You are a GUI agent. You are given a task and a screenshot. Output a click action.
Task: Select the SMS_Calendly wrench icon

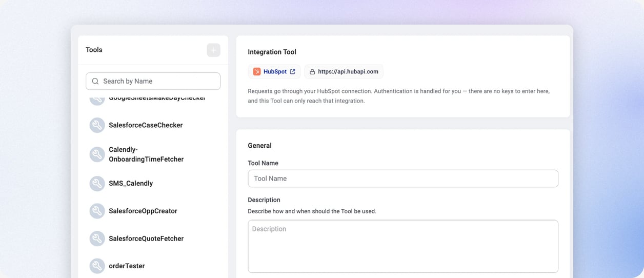(97, 184)
